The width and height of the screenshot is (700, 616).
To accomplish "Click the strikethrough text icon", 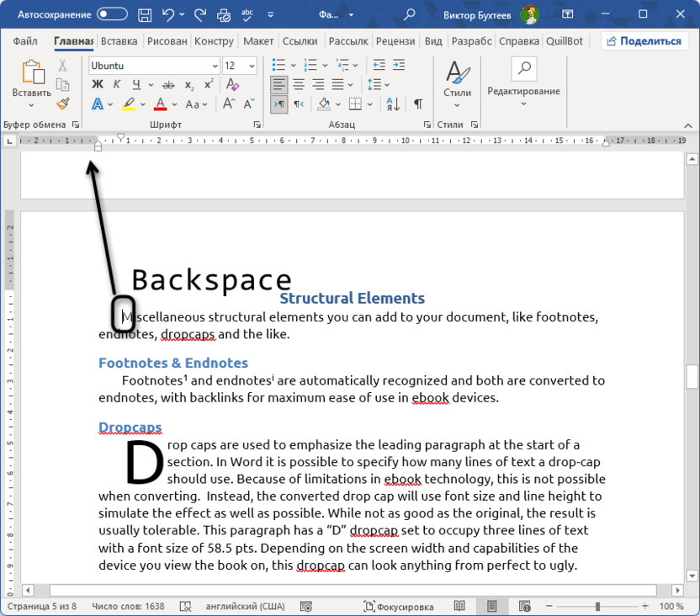I will click(168, 84).
